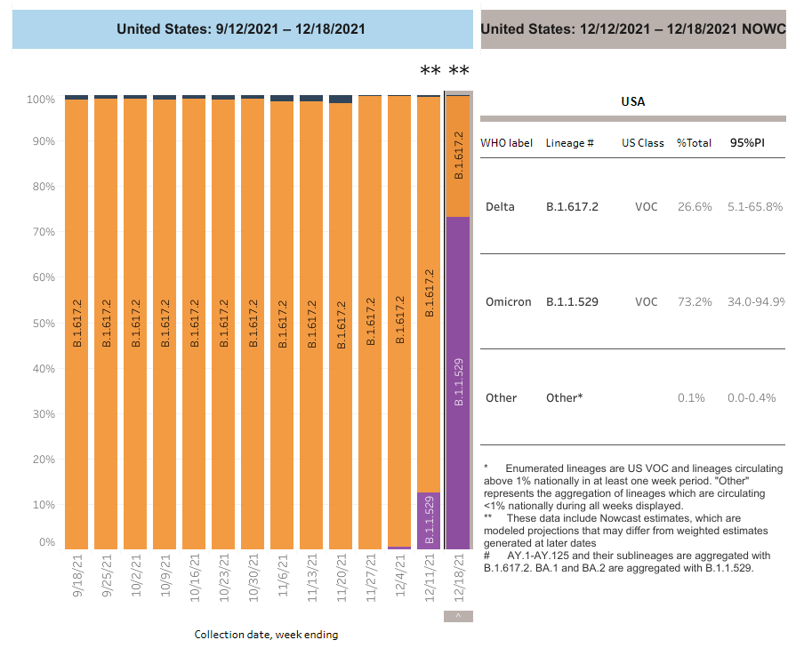The image size is (812, 648).
Task: Select the purple B.1.1.529 segment for 12/18/21
Action: [x=458, y=383]
